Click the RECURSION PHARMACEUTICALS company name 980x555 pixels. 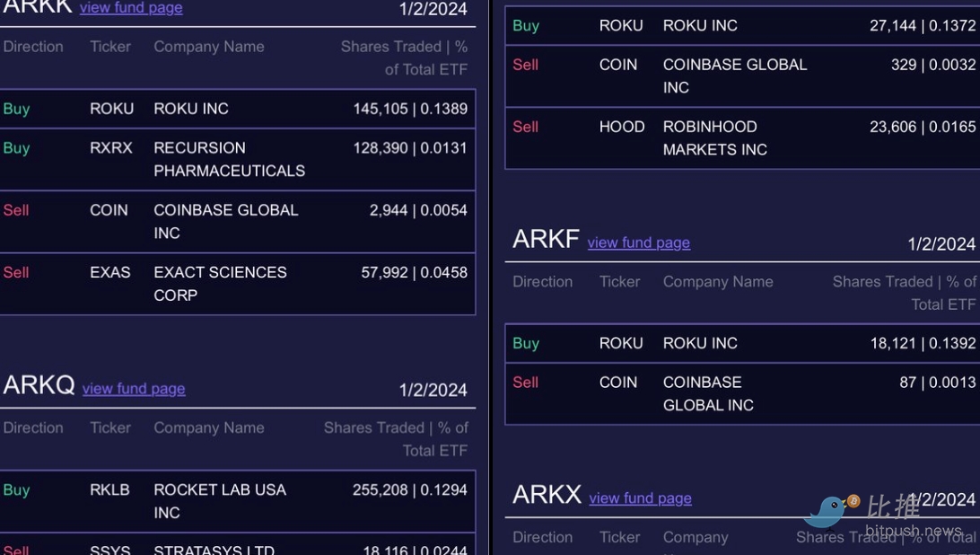tap(229, 159)
